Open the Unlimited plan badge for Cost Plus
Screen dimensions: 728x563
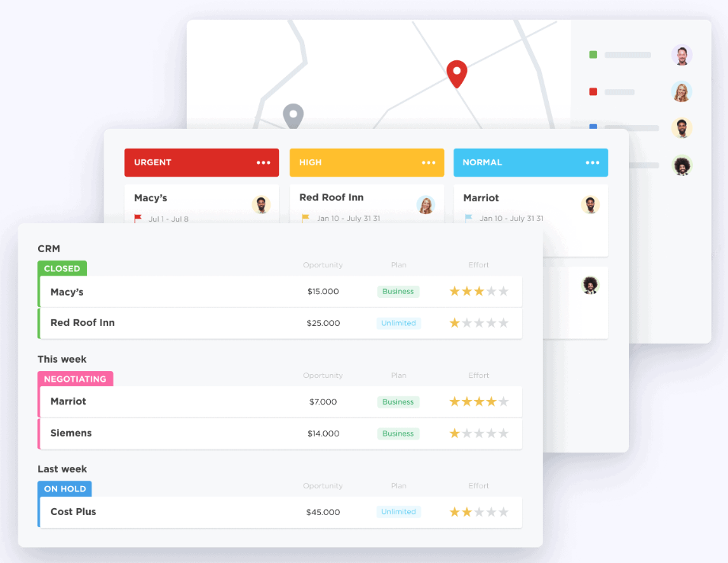pos(398,512)
